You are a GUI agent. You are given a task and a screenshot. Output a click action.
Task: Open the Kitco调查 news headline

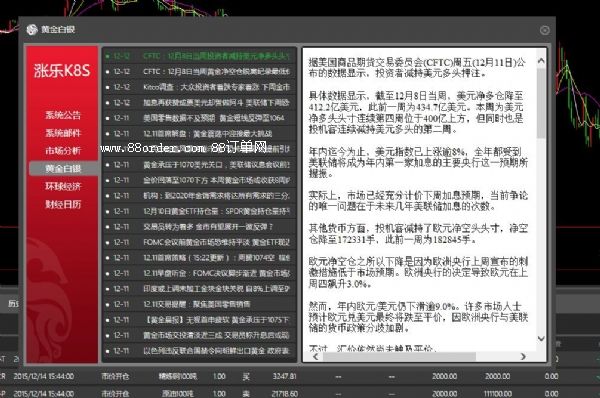[x=199, y=87]
